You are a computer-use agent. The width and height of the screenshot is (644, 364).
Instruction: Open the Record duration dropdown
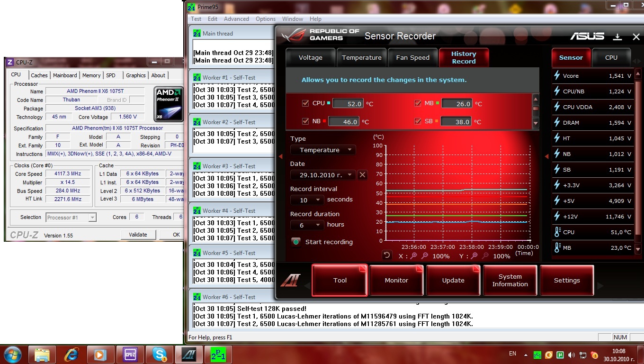point(307,225)
